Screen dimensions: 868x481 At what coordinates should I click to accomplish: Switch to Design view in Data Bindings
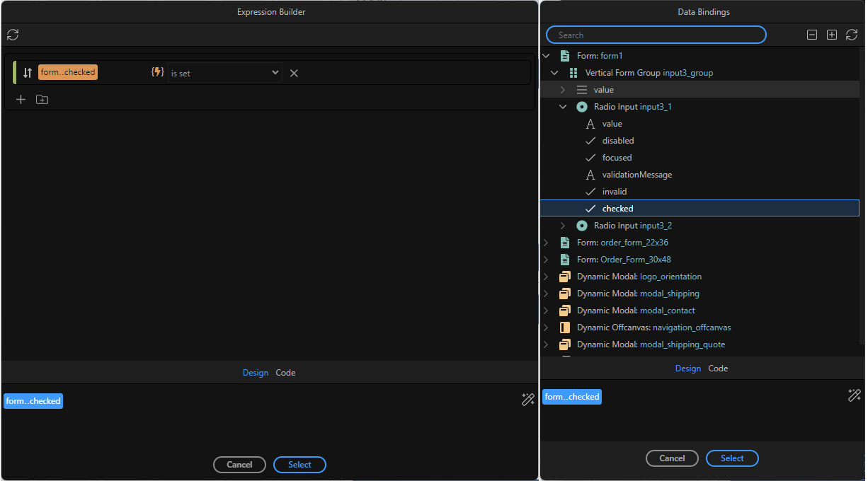click(x=687, y=368)
